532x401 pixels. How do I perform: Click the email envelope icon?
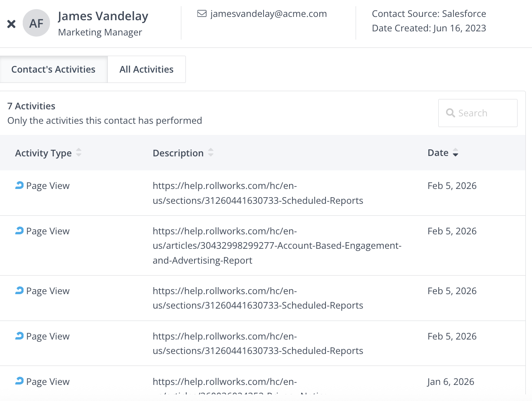(x=202, y=14)
